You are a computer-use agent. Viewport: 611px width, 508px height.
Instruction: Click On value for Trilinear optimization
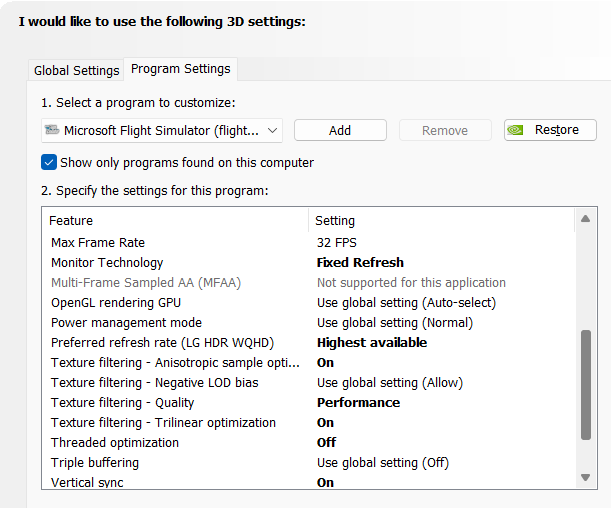pyautogui.click(x=325, y=423)
